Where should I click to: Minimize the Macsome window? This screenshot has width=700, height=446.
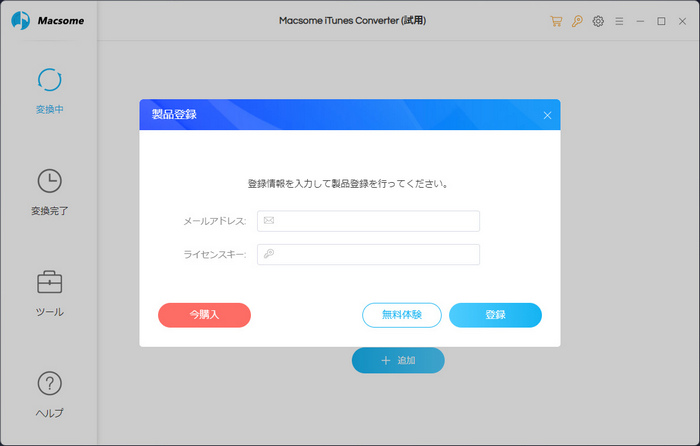[640, 21]
